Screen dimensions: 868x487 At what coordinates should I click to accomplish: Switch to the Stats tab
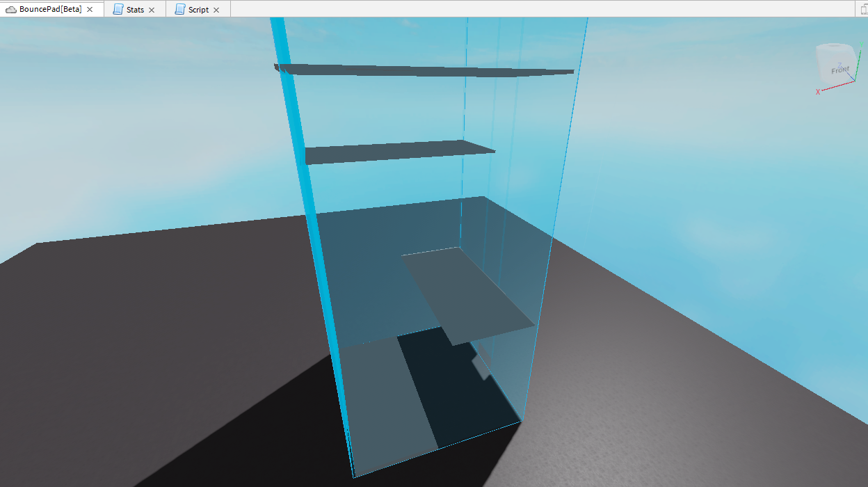click(134, 9)
